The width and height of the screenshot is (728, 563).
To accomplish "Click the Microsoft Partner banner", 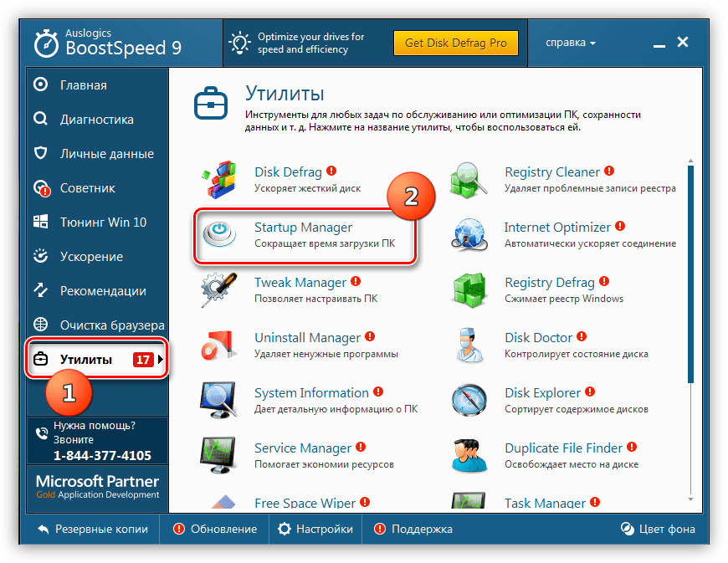I will pos(98,487).
